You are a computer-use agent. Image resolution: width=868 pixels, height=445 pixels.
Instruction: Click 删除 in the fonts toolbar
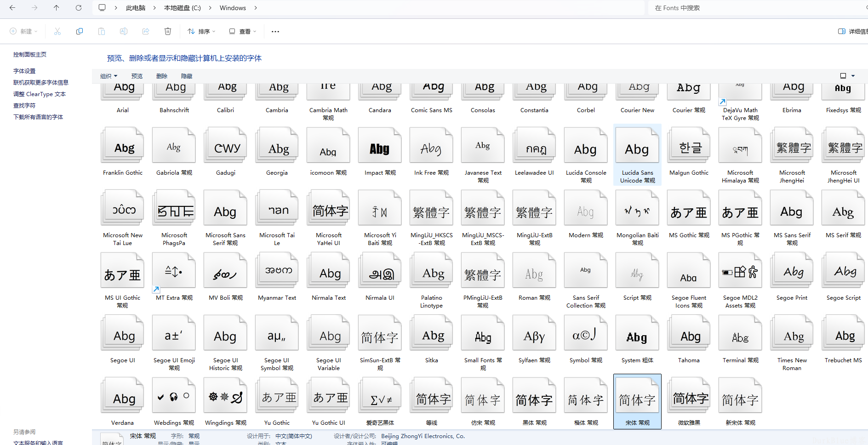click(162, 76)
